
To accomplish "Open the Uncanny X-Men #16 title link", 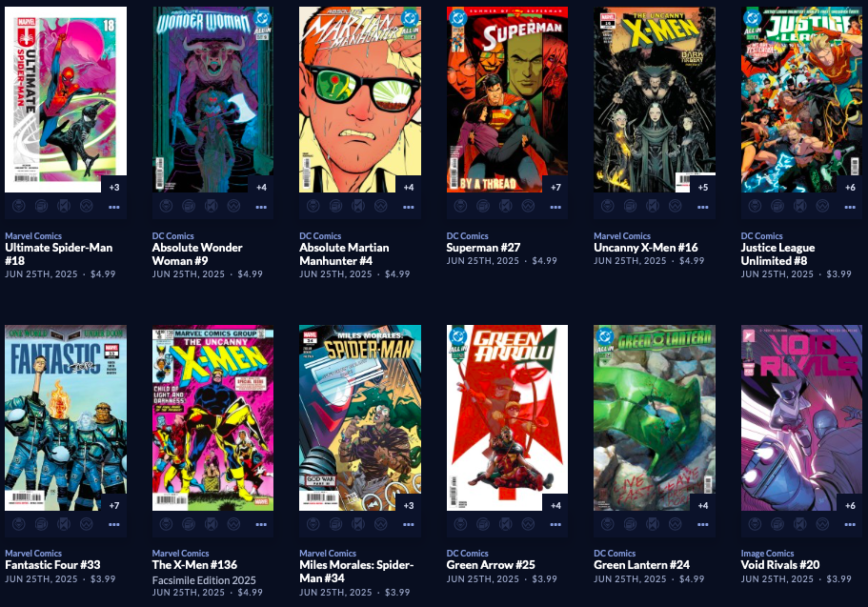I will 645,248.
